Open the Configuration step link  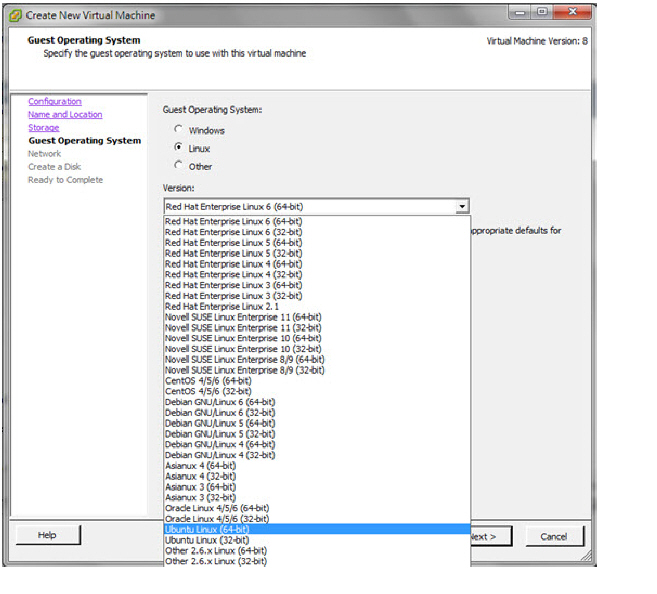pyautogui.click(x=55, y=101)
